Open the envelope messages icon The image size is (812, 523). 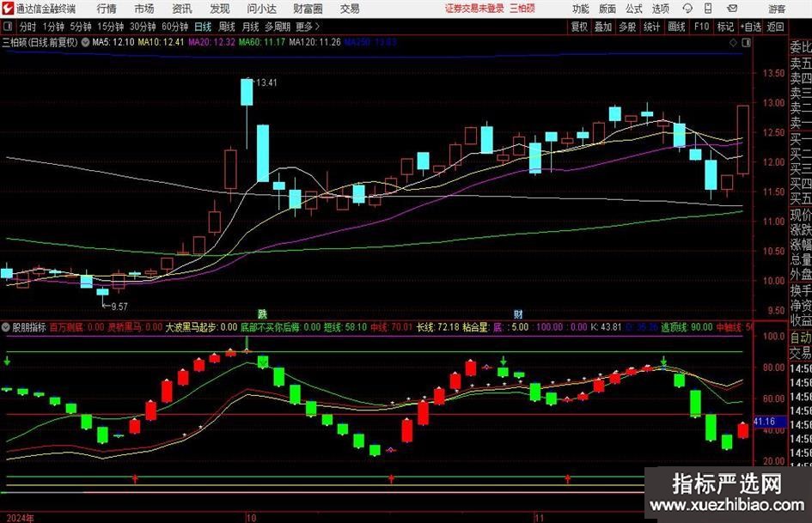732,9
